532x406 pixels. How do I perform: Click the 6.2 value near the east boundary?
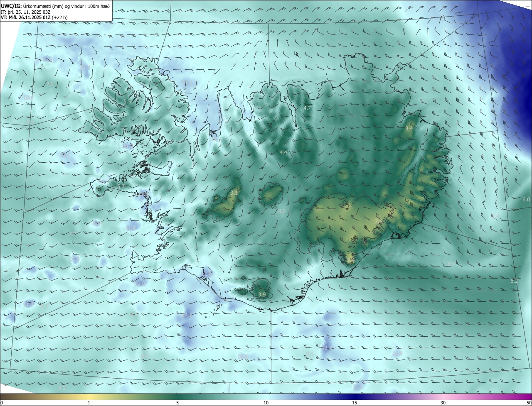click(514, 281)
